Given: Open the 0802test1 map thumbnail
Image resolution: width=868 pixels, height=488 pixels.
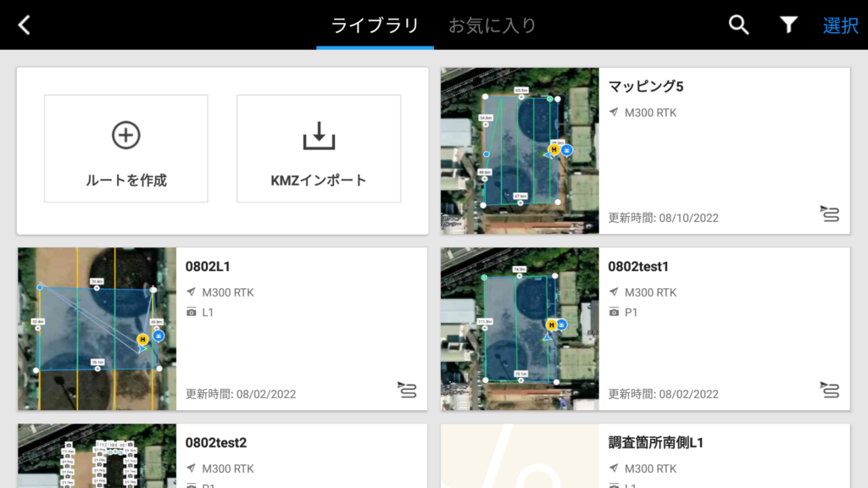Looking at the screenshot, I should 520,329.
